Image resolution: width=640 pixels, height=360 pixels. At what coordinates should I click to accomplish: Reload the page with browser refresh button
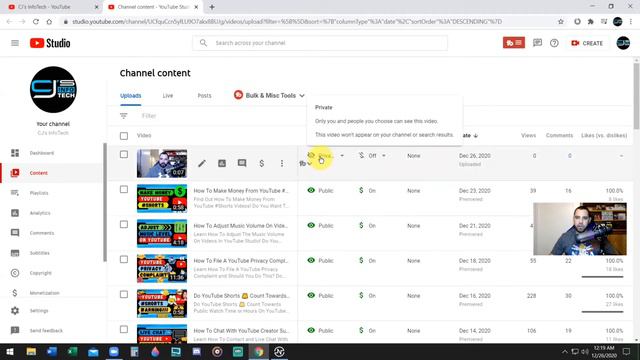36,22
